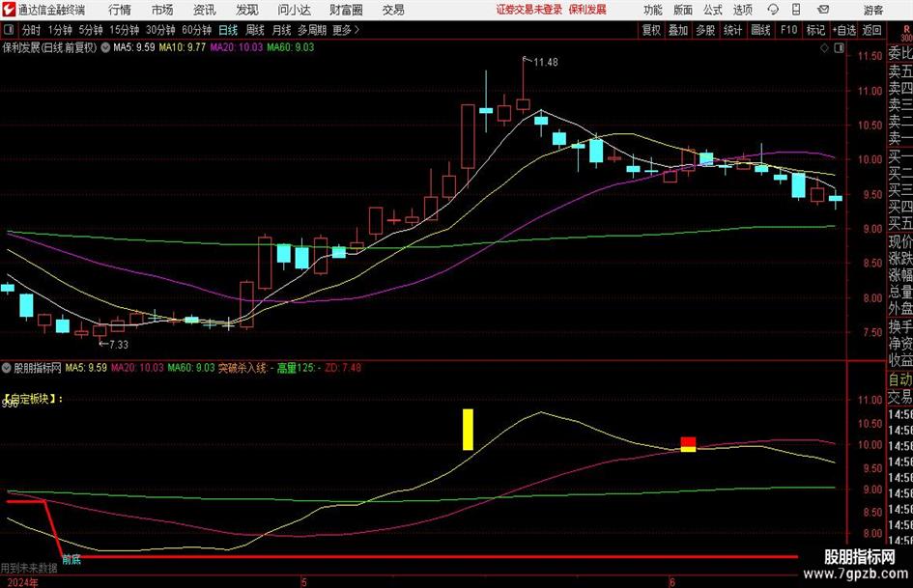Viewport: 913px width, 588px height.
Task: Open the 公式 menu
Action: [x=713, y=10]
